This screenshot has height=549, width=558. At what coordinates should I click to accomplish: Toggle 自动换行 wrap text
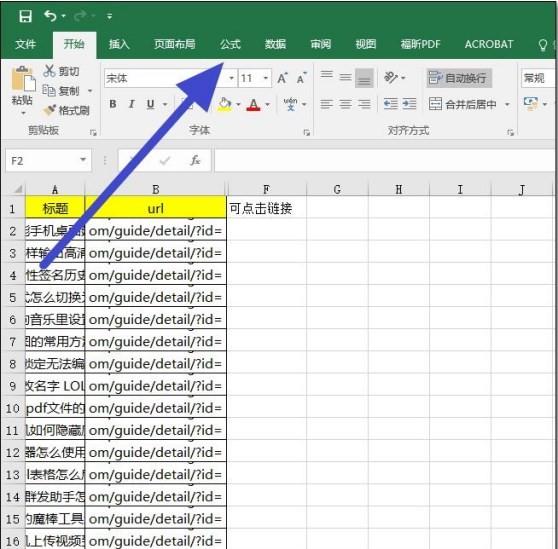459,78
